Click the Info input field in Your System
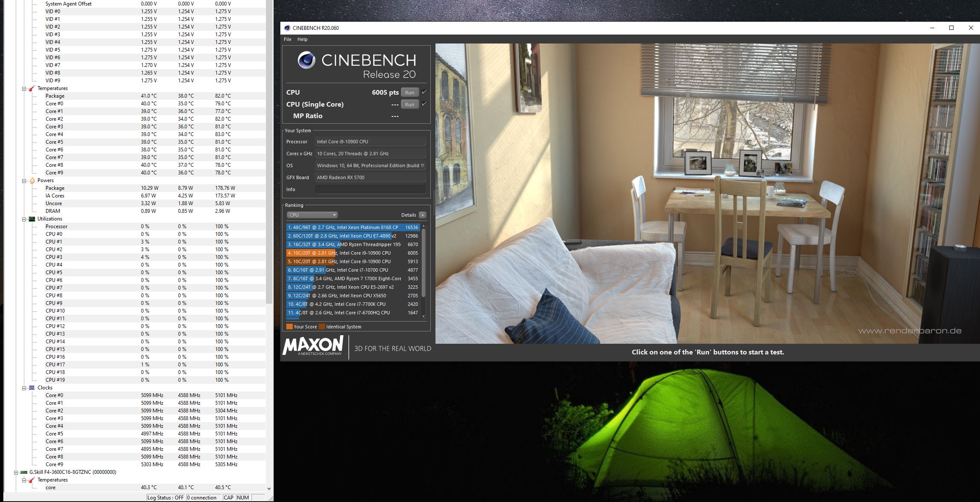Screen dimensions: 980x502 coord(370,189)
